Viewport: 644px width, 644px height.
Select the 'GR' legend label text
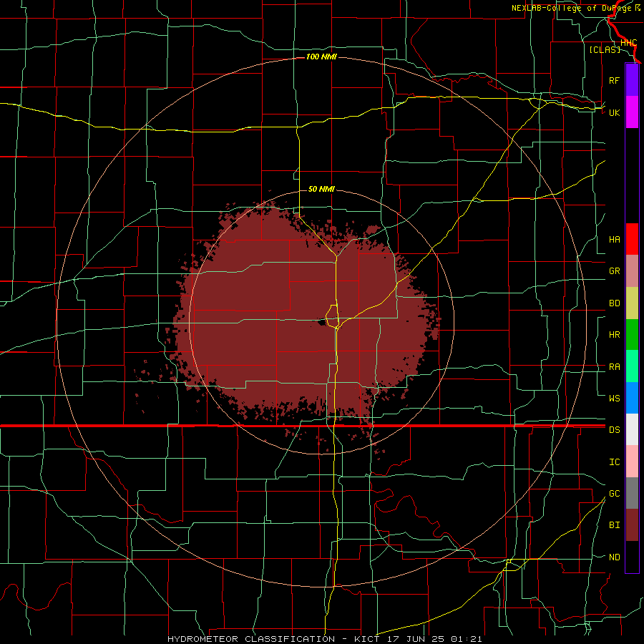(614, 271)
